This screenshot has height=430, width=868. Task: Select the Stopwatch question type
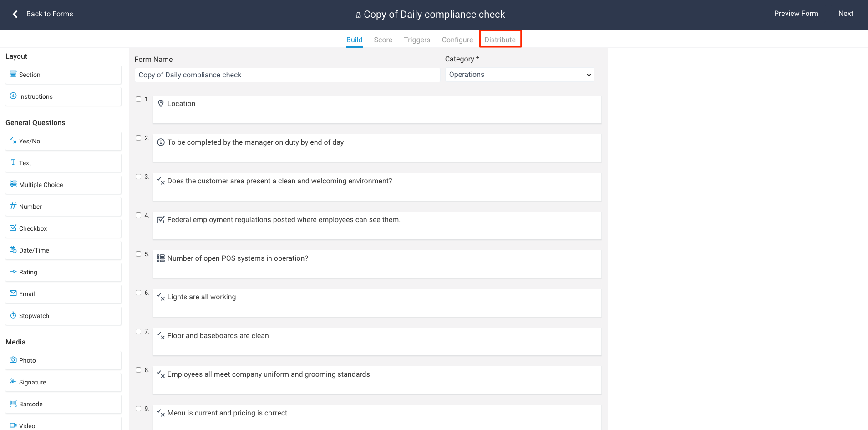point(34,315)
